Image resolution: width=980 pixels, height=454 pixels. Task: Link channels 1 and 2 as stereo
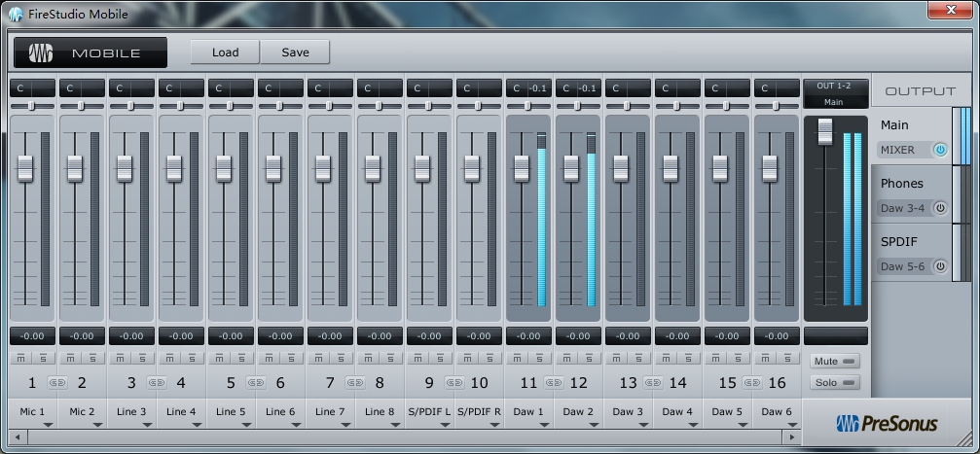click(56, 382)
